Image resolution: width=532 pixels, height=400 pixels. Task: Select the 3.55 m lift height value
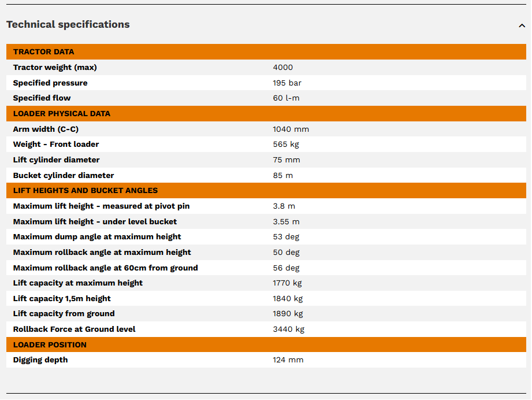286,222
